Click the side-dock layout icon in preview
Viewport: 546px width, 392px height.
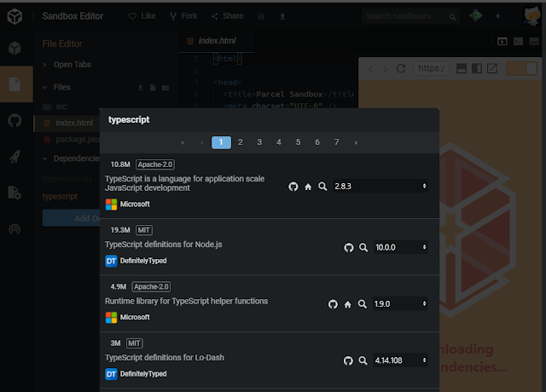tap(477, 68)
